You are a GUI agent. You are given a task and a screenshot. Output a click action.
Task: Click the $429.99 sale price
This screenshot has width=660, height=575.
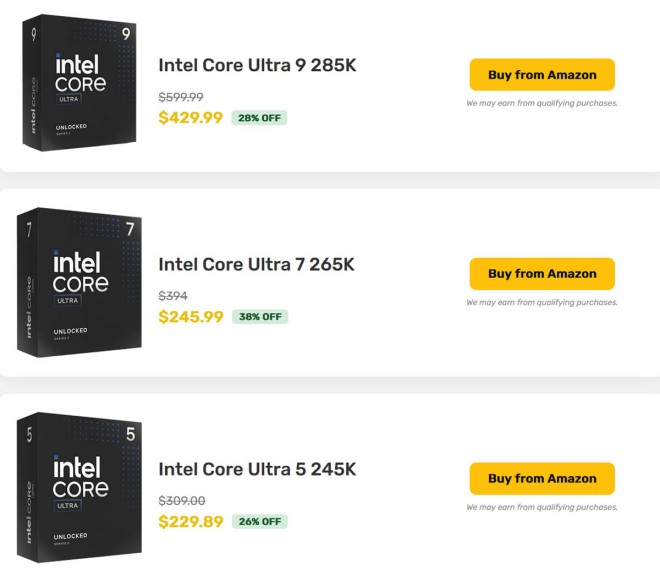[x=191, y=117]
